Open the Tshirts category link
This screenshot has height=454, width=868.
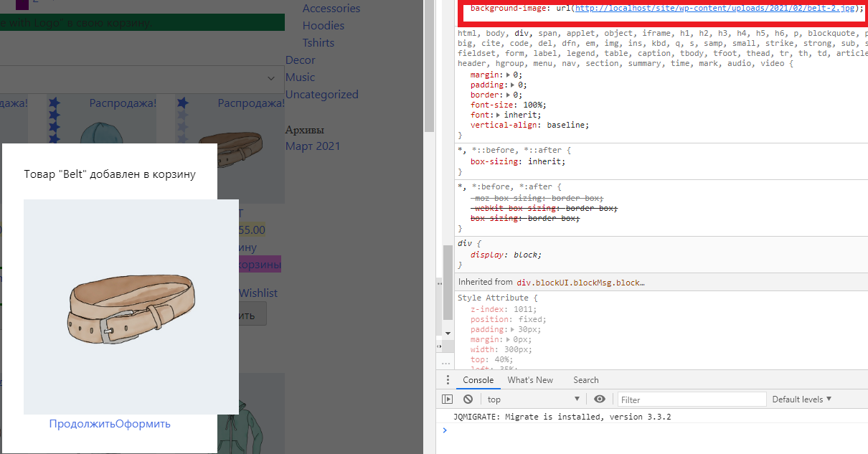[319, 43]
